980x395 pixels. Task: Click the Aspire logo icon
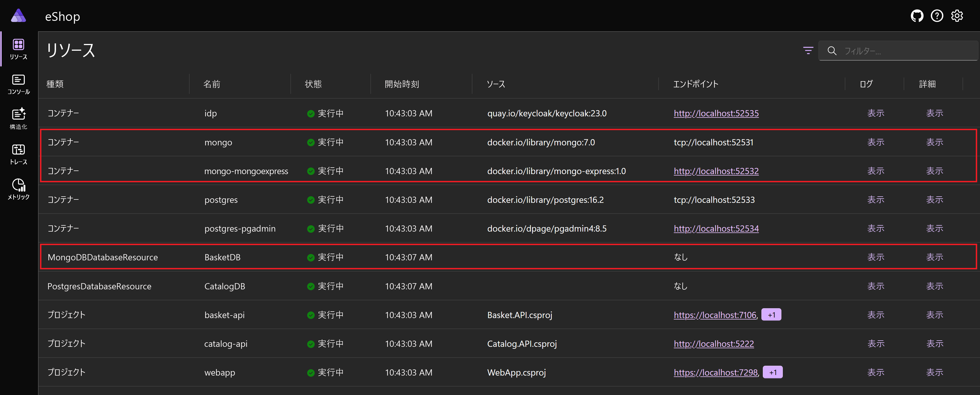point(18,15)
